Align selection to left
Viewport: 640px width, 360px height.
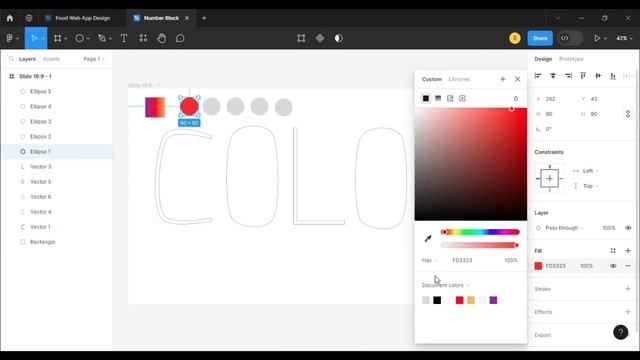(538, 76)
